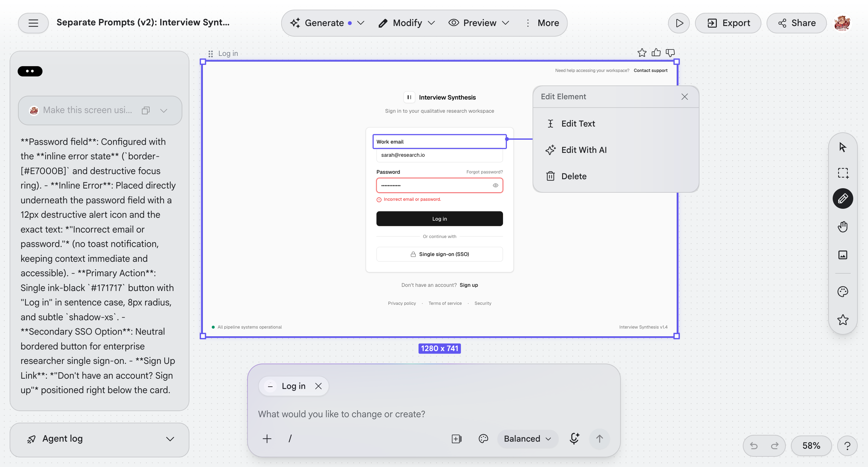
Task: Close the Edit Element panel
Action: [x=684, y=97]
